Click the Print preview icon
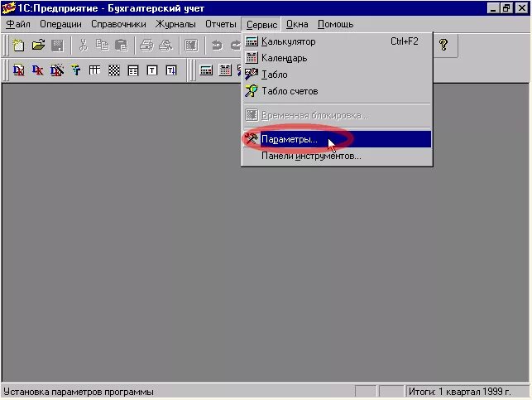Viewport: 532px width, 400px height. coord(166,45)
